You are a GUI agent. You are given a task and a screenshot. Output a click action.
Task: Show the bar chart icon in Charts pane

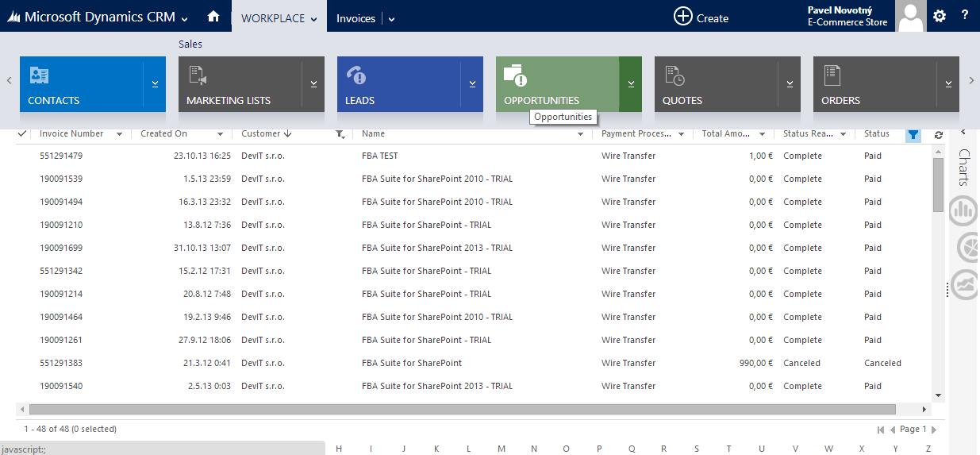(964, 210)
